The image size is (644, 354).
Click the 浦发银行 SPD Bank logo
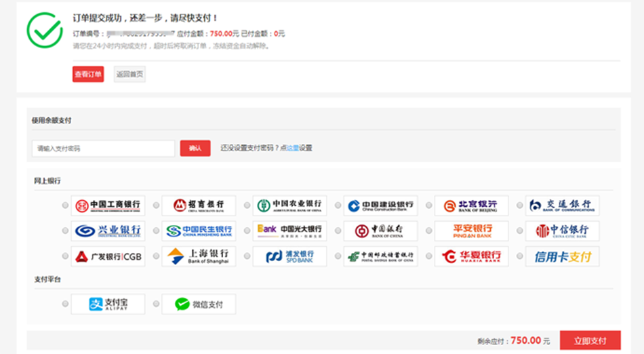(x=289, y=256)
